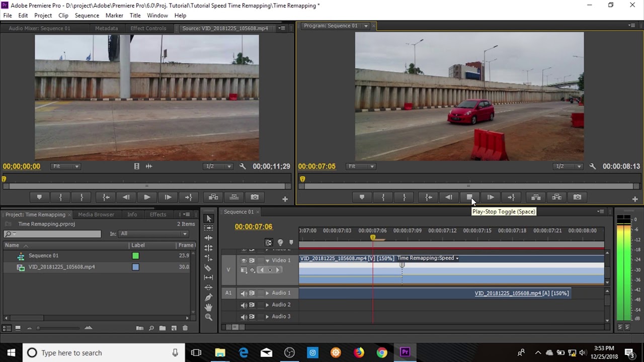
Task: Select the Track Select tool
Action: coord(209,228)
